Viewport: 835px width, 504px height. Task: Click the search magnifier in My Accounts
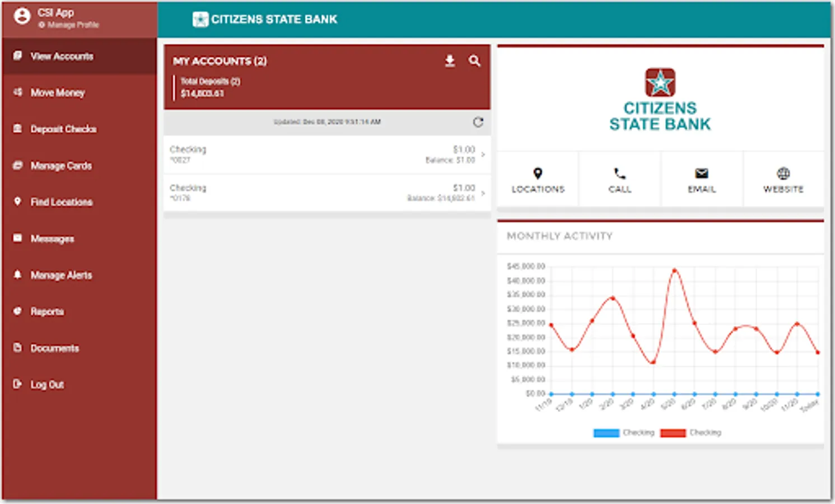(x=474, y=61)
